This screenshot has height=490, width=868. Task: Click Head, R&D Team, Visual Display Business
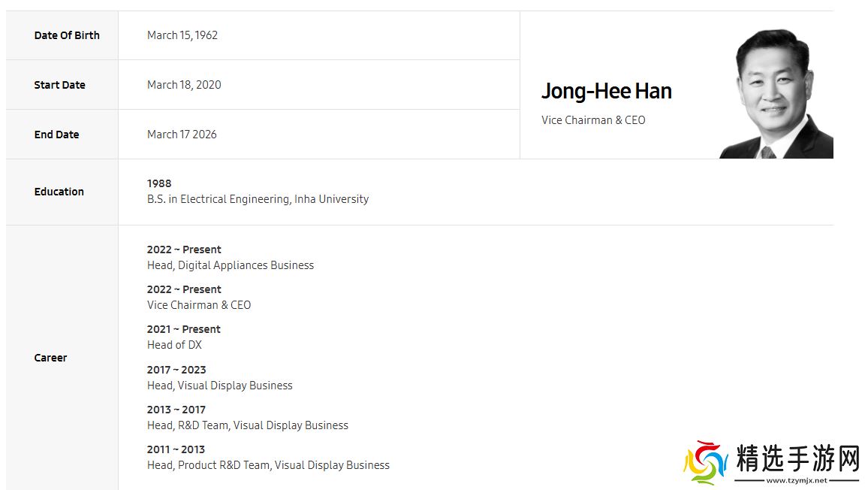[248, 425]
